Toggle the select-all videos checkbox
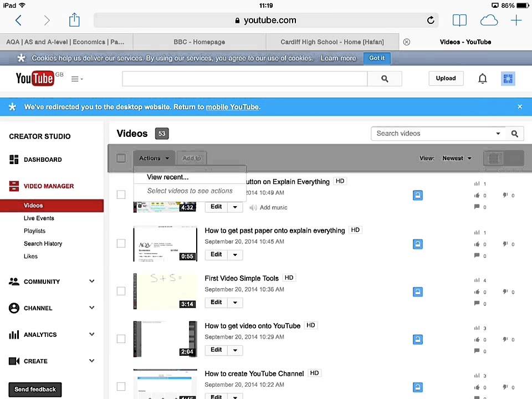 coord(121,158)
